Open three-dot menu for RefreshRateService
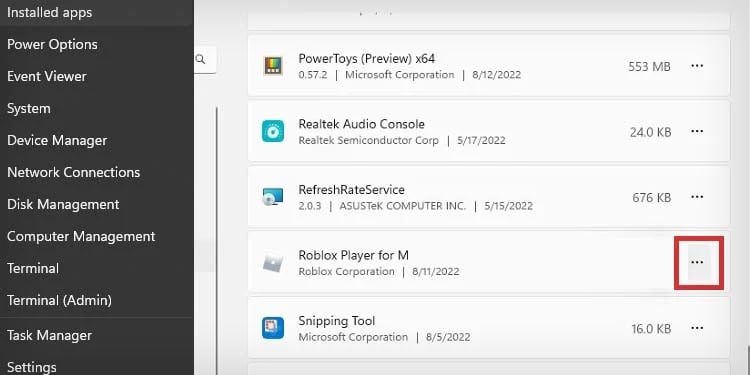This screenshot has height=375, width=750. tap(697, 197)
